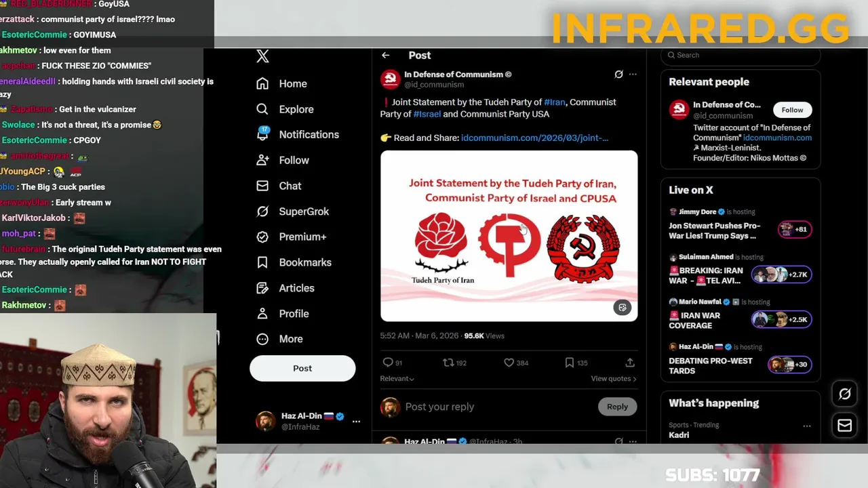Image resolution: width=868 pixels, height=488 pixels.
Task: Click the Articles icon in sidebar
Action: [x=262, y=288]
